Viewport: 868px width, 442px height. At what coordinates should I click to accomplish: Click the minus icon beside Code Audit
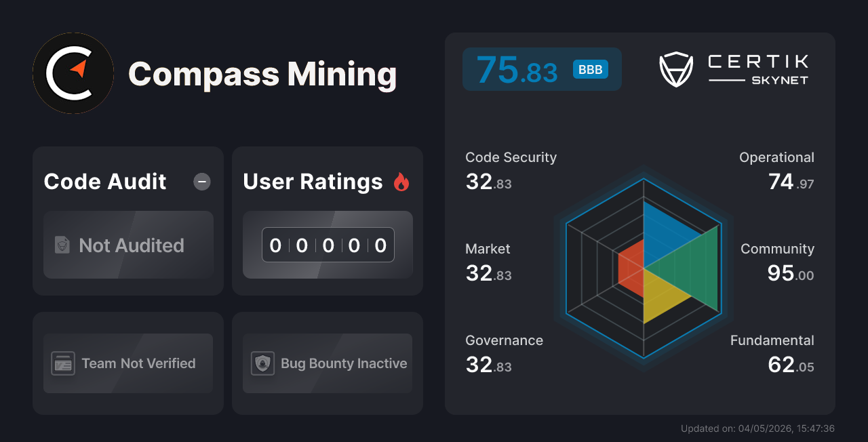(202, 182)
